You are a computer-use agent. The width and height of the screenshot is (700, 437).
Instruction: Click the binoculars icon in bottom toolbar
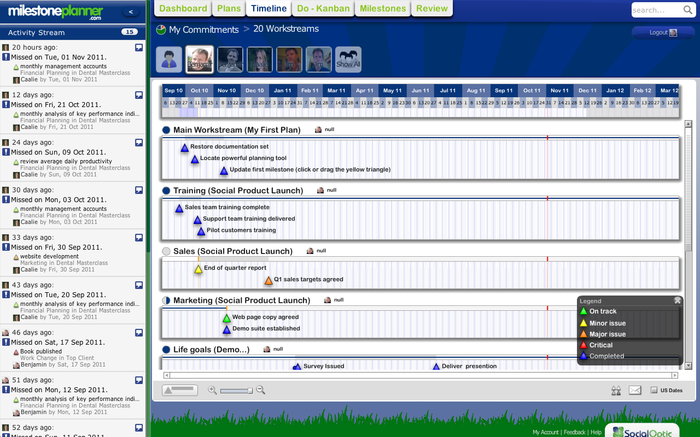(x=615, y=390)
